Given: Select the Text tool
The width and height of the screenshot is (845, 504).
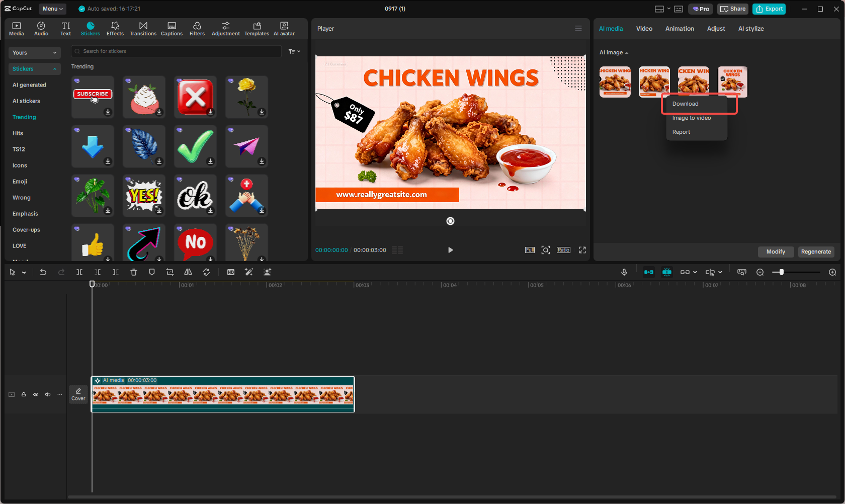Looking at the screenshot, I should pos(65,28).
